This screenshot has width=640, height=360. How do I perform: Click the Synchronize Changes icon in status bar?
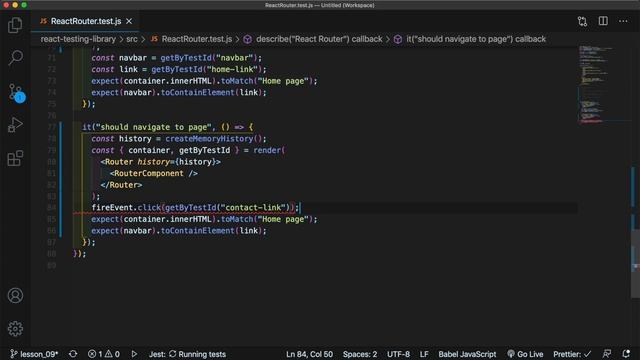(73, 354)
